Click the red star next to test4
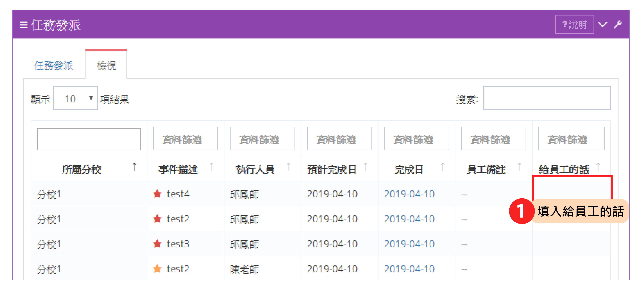 (157, 194)
